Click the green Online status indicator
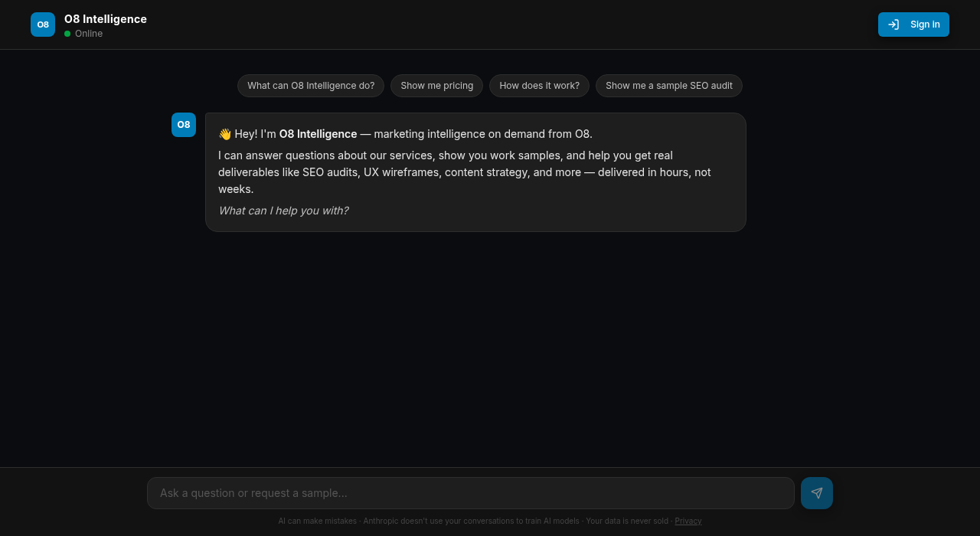Image resolution: width=980 pixels, height=536 pixels. tap(67, 34)
